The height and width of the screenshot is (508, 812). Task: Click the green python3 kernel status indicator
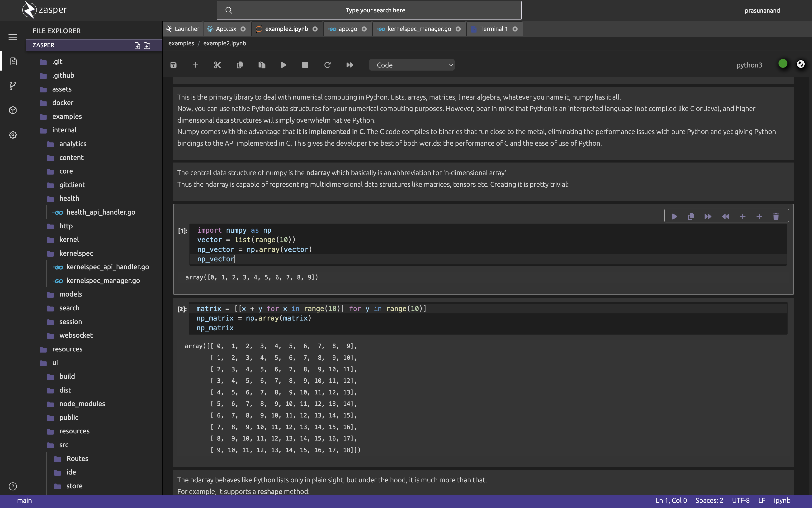(783, 64)
